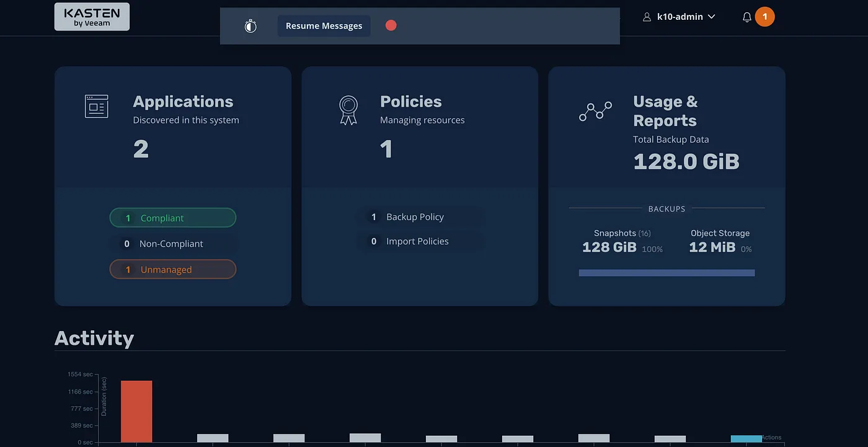Open the Applications card title
Viewport: 868px width, 447px height.
(x=183, y=102)
